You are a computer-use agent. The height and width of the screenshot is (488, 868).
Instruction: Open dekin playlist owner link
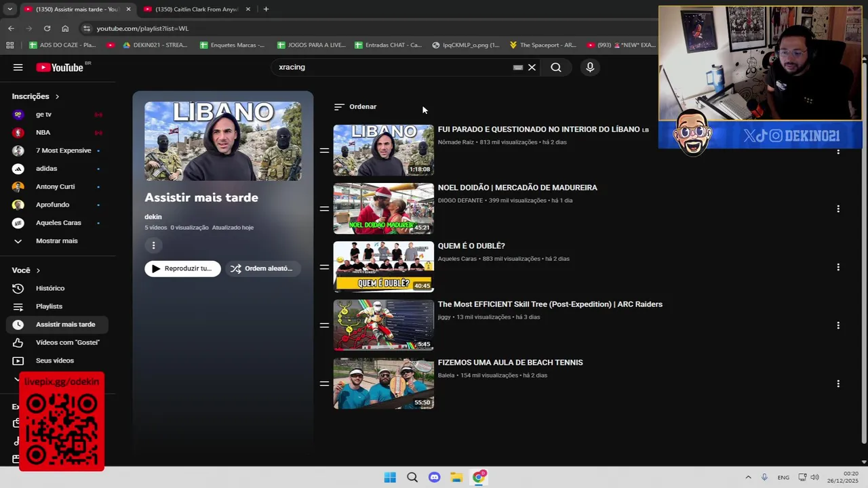click(x=153, y=217)
